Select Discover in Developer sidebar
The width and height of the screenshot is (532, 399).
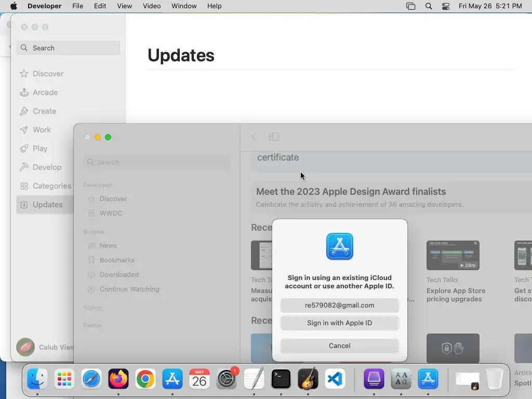(x=113, y=199)
